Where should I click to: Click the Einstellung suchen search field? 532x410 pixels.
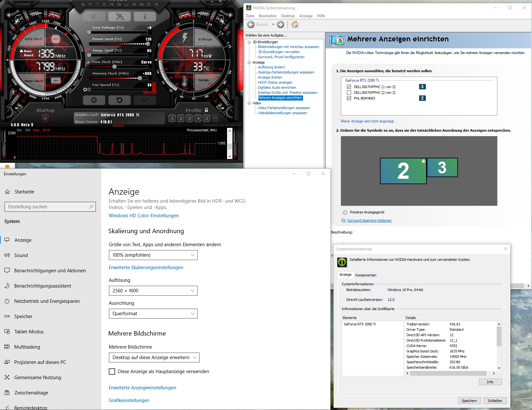tap(50, 207)
